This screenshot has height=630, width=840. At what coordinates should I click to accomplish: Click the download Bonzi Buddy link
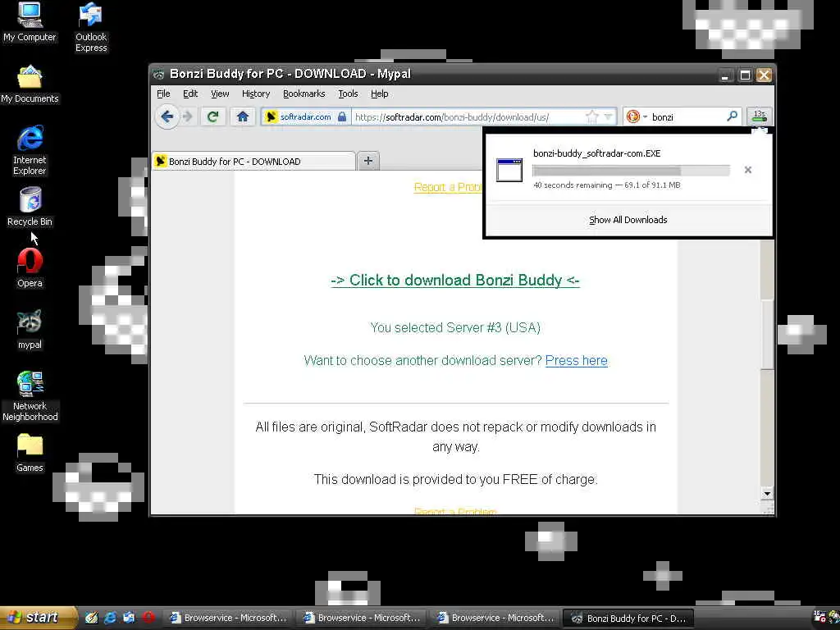(x=454, y=281)
